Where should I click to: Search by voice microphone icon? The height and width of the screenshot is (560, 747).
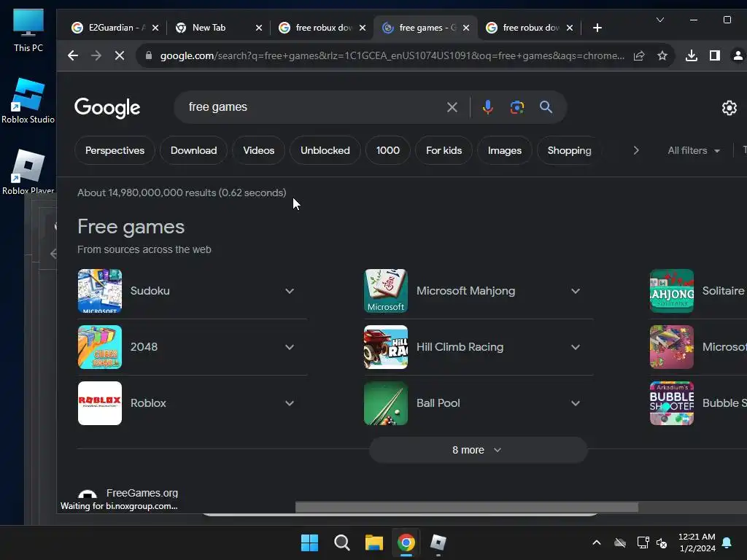pos(487,107)
